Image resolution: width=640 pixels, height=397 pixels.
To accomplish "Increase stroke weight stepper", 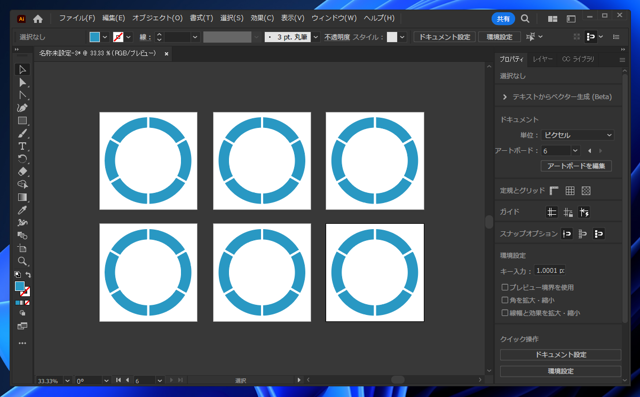I will click(x=159, y=35).
